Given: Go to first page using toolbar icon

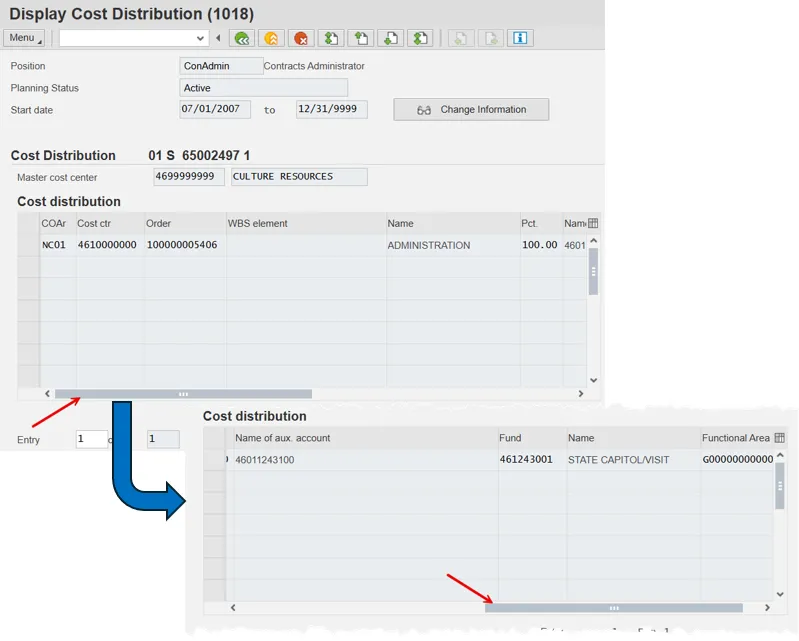Looking at the screenshot, I should [x=331, y=38].
